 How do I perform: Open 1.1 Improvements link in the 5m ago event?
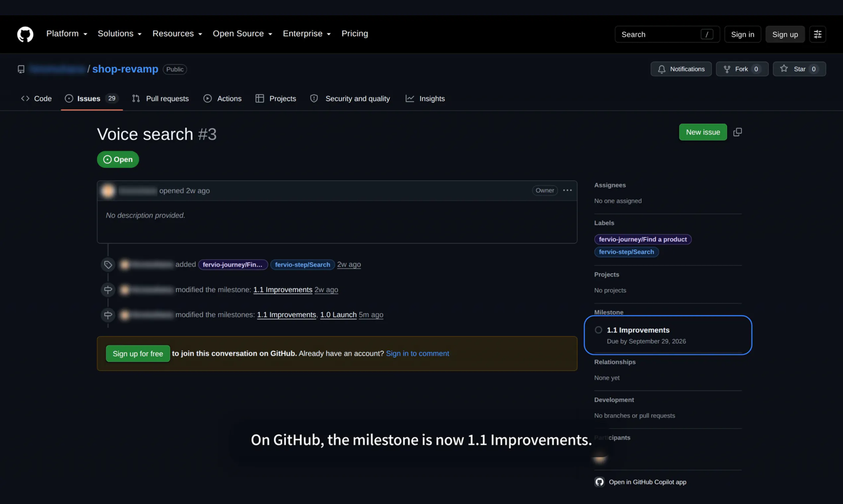(x=286, y=315)
